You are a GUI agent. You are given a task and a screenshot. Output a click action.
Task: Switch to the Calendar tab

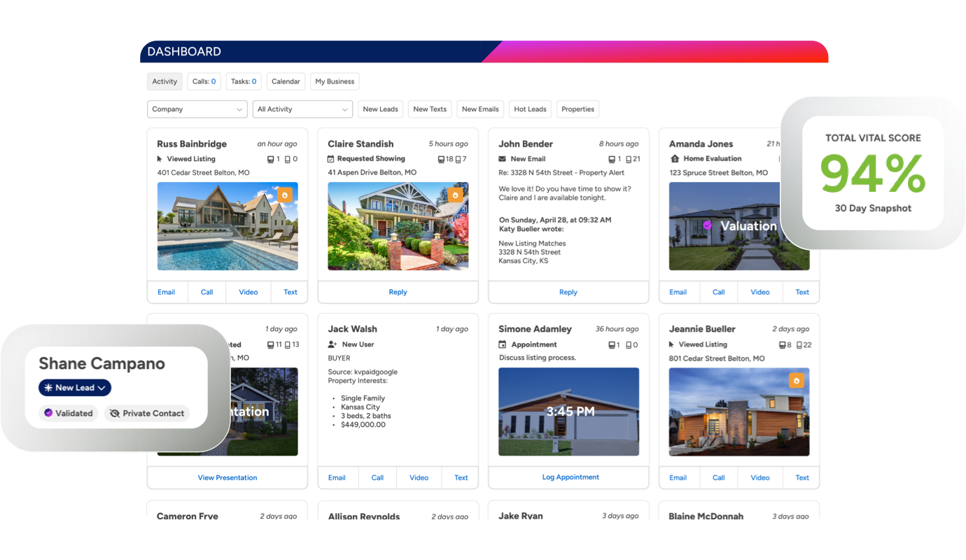(x=286, y=81)
